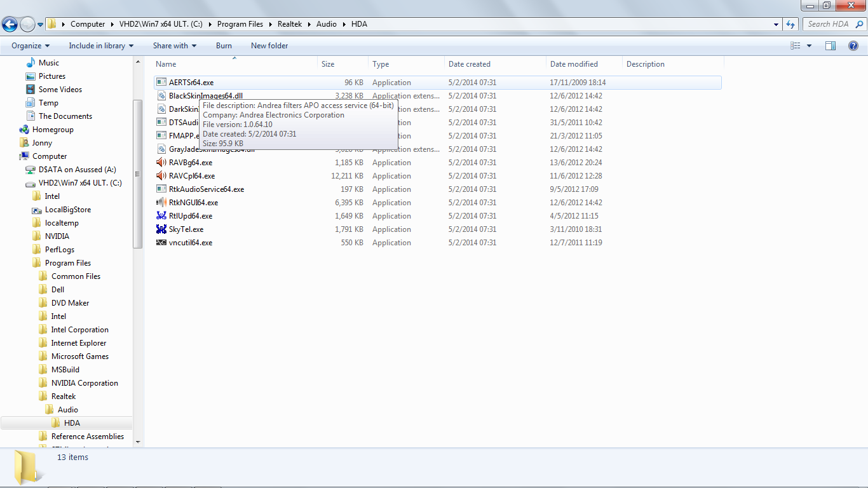Sort by the Size column header
This screenshot has height=488, width=868.
[x=343, y=64]
